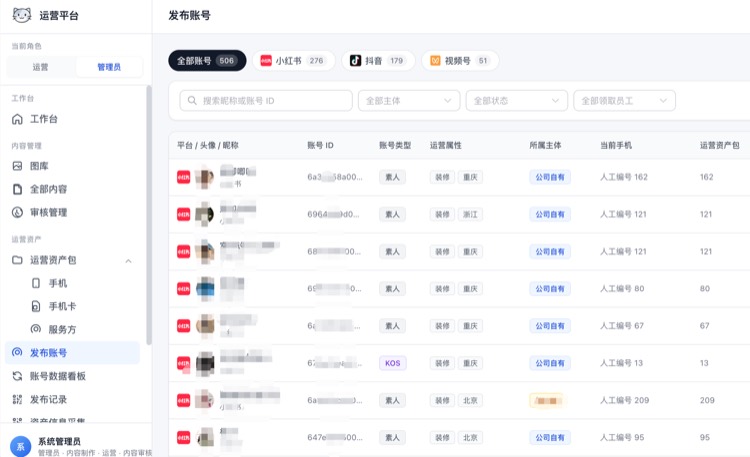This screenshot has height=457, width=750.
Task: Click the 运营属性 column header
Action: click(x=446, y=145)
